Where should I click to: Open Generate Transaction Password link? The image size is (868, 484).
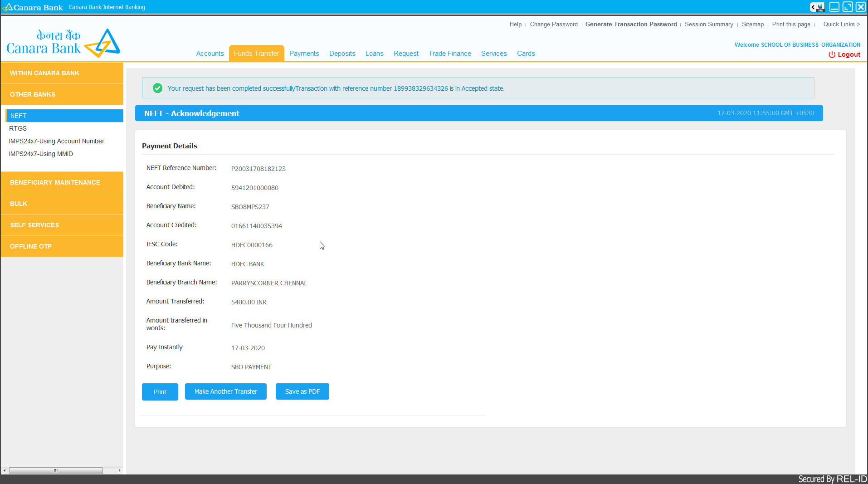tap(631, 24)
